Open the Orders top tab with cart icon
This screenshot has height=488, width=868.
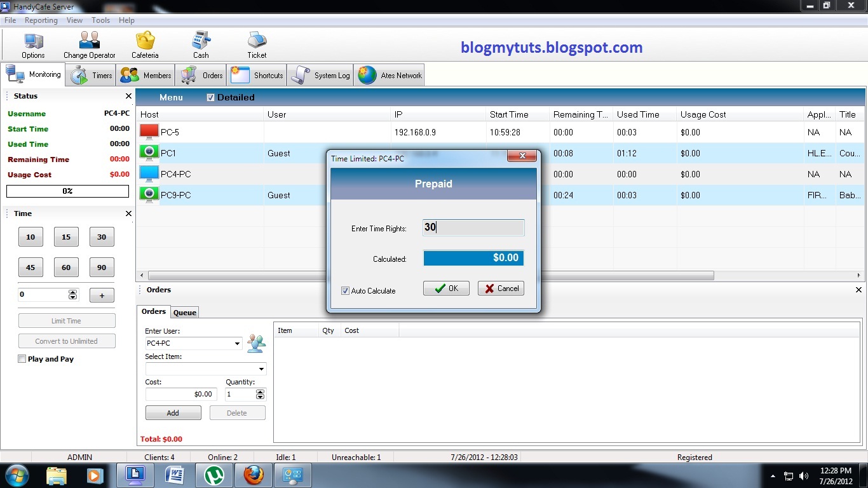202,75
